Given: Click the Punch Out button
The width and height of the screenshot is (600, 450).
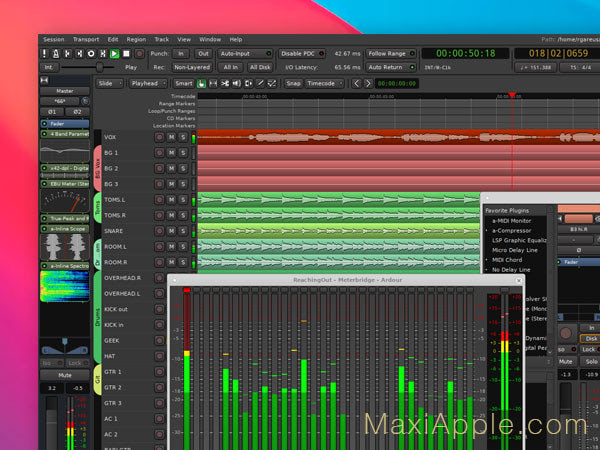Looking at the screenshot, I should (x=204, y=54).
